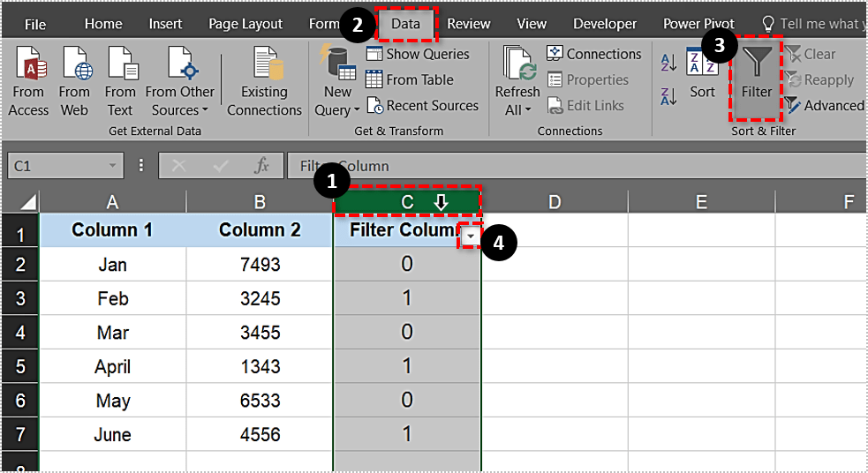Expand the From Other Sources dropdown

(180, 81)
